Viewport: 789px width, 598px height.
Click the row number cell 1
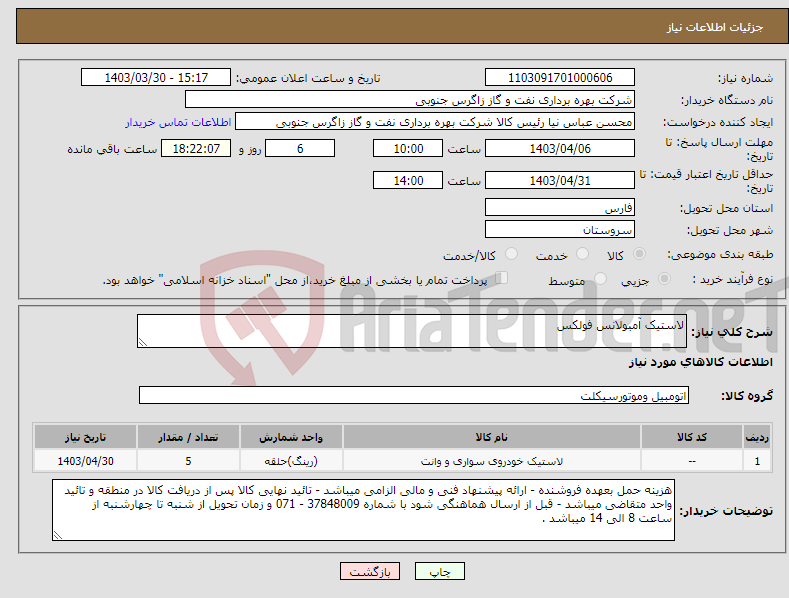pos(757,461)
